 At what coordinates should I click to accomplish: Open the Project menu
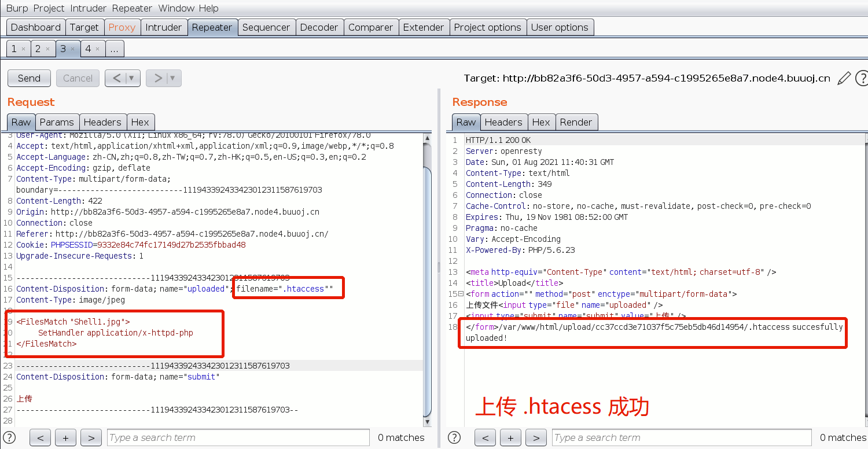(x=49, y=8)
